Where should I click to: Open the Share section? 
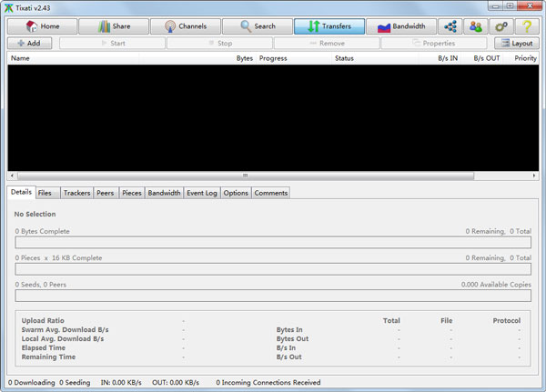pyautogui.click(x=114, y=26)
